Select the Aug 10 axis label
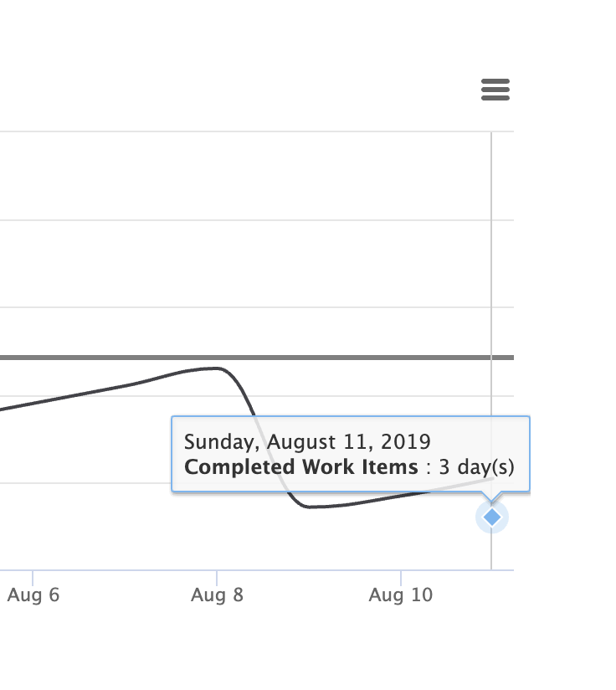Image resolution: width=616 pixels, height=690 pixels. coord(401,595)
